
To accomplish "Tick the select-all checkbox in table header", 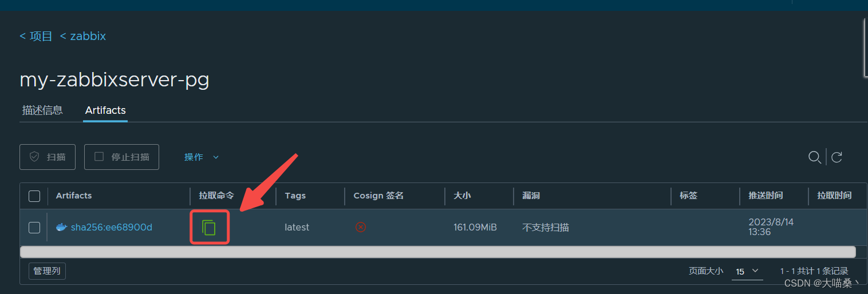I will (34, 196).
